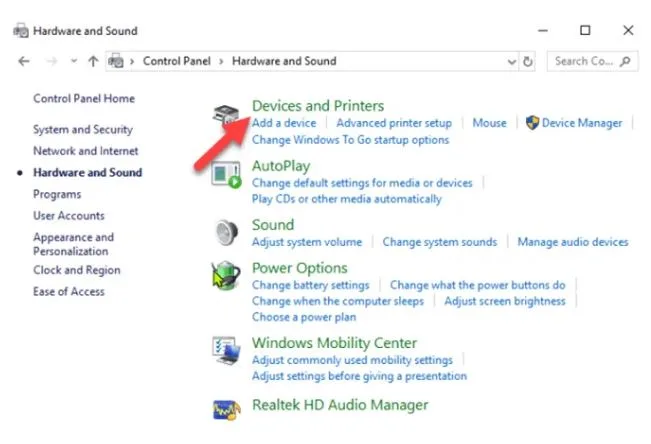Click Change when the computer sleeps
The image size is (651, 444).
tap(338, 301)
